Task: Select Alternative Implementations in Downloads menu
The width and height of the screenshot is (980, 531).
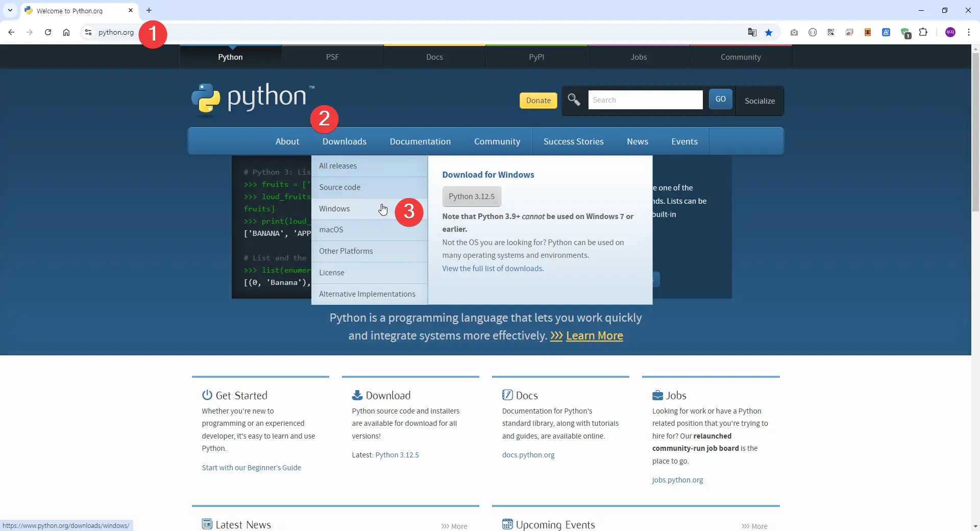Action: (x=370, y=294)
